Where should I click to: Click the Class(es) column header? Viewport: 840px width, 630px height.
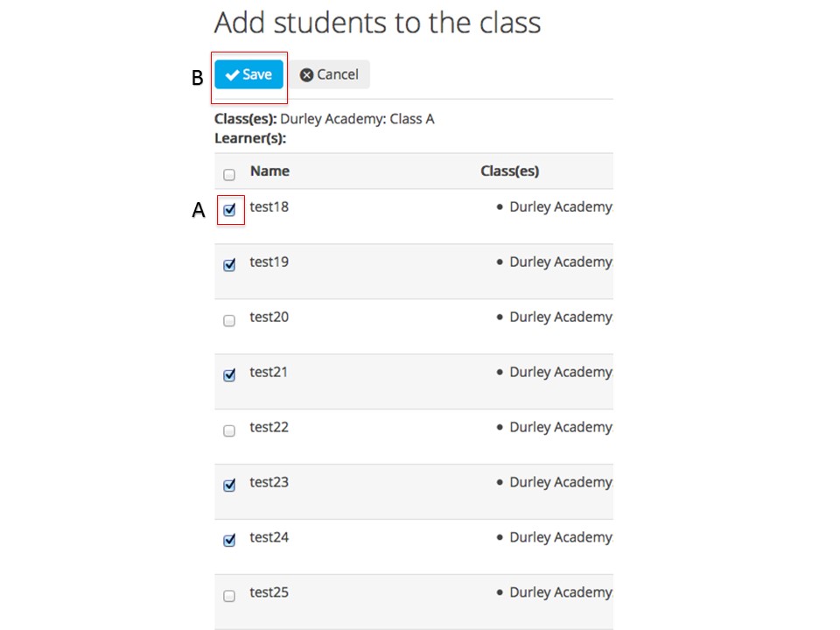coord(509,171)
